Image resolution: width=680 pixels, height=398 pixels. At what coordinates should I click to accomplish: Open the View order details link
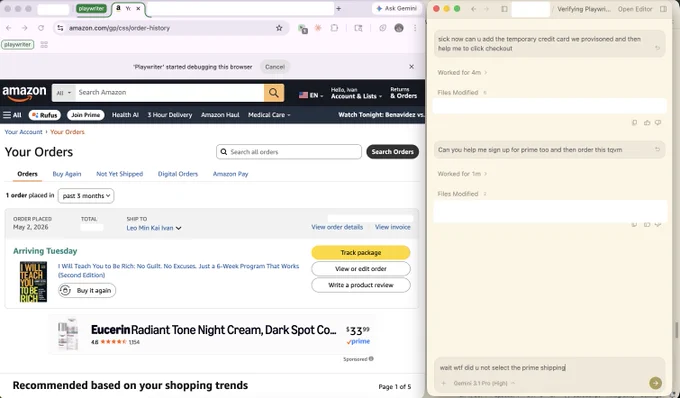coord(337,227)
